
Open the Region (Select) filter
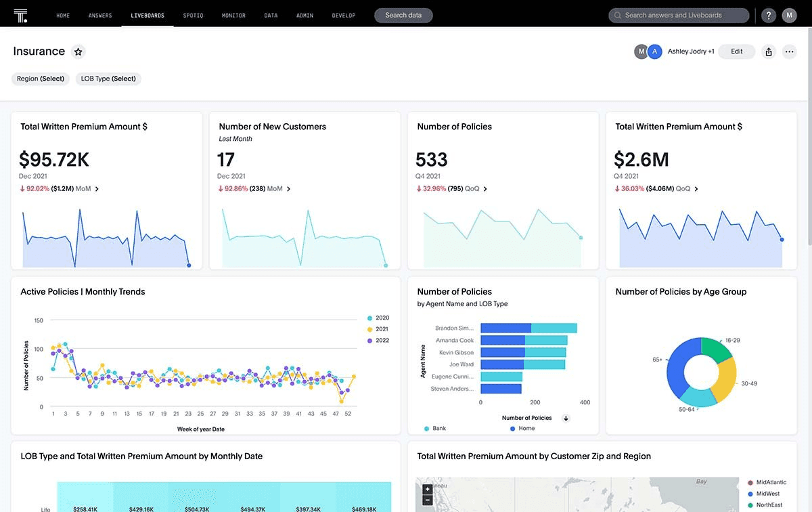point(41,79)
